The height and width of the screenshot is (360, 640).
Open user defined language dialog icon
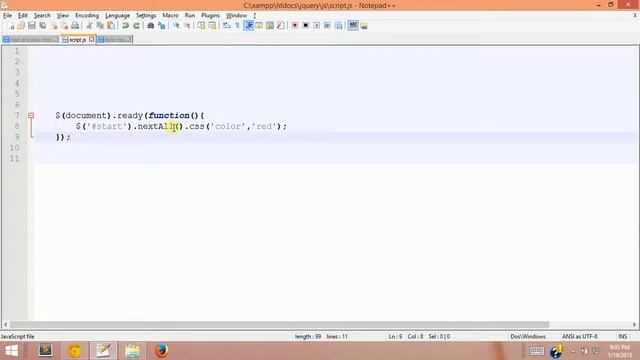259,26
